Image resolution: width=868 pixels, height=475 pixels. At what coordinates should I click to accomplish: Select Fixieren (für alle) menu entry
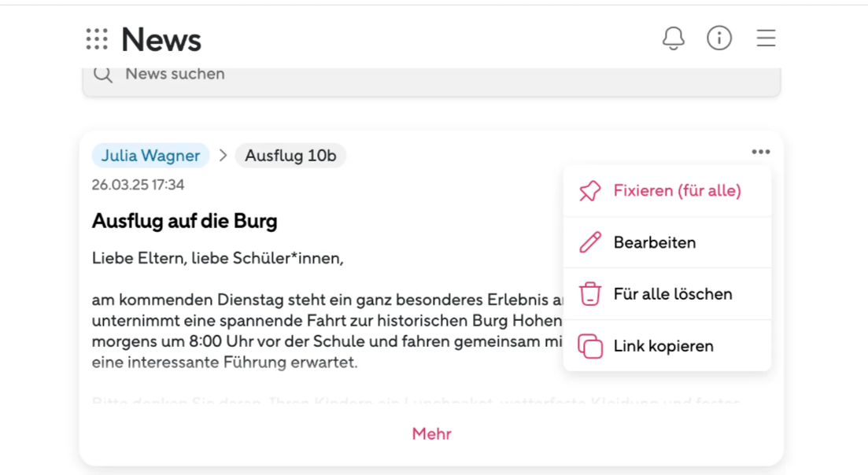(667, 191)
